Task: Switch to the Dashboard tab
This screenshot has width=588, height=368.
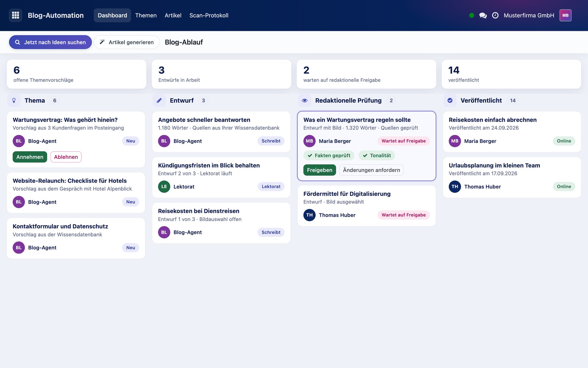Action: (x=112, y=15)
